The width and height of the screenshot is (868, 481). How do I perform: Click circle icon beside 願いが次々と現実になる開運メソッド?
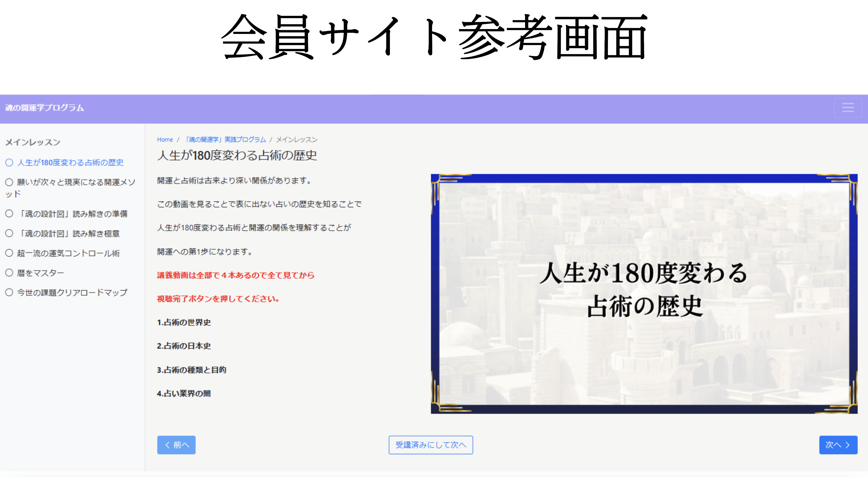(9, 182)
